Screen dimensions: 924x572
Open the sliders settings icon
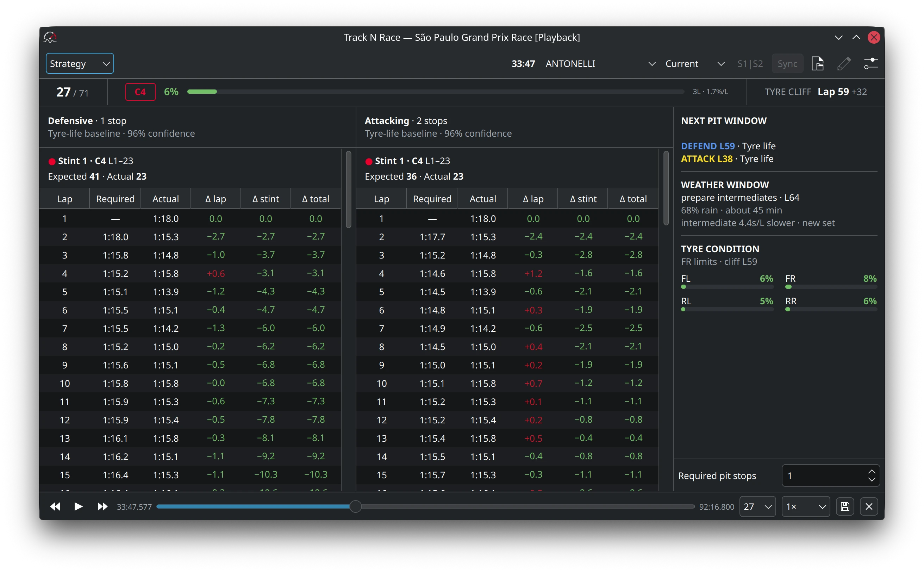click(x=871, y=63)
